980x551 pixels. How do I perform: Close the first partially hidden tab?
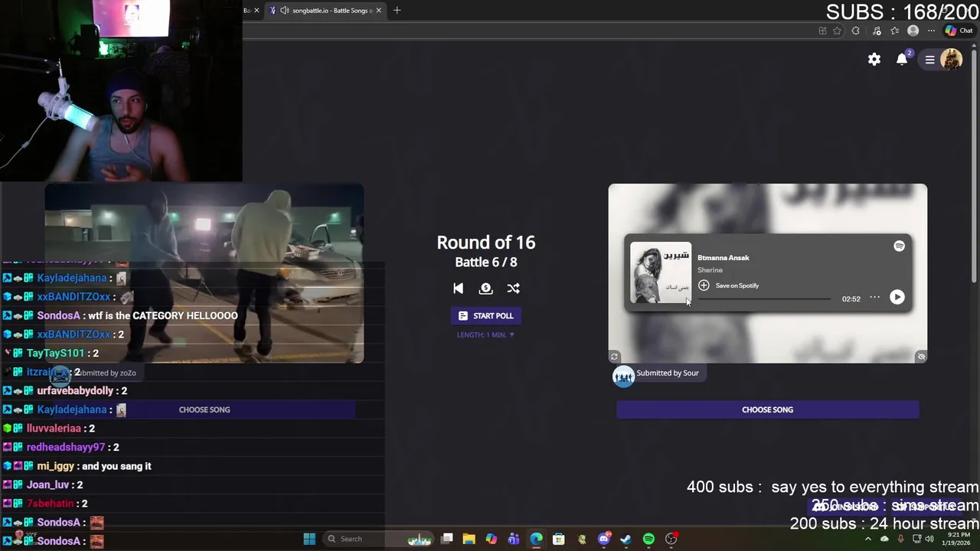[256, 11]
